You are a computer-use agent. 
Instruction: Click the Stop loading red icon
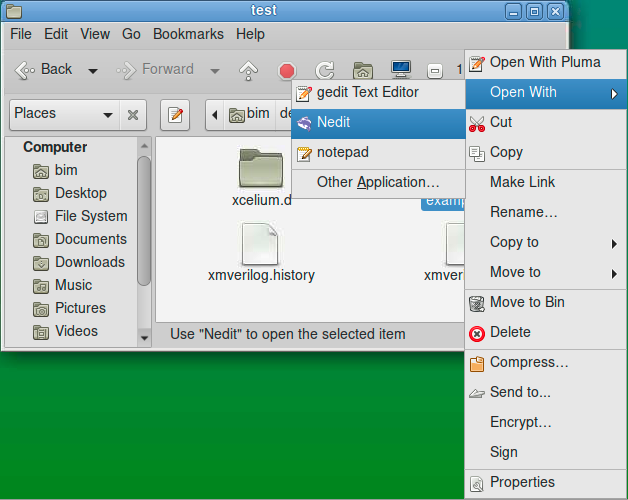click(287, 70)
